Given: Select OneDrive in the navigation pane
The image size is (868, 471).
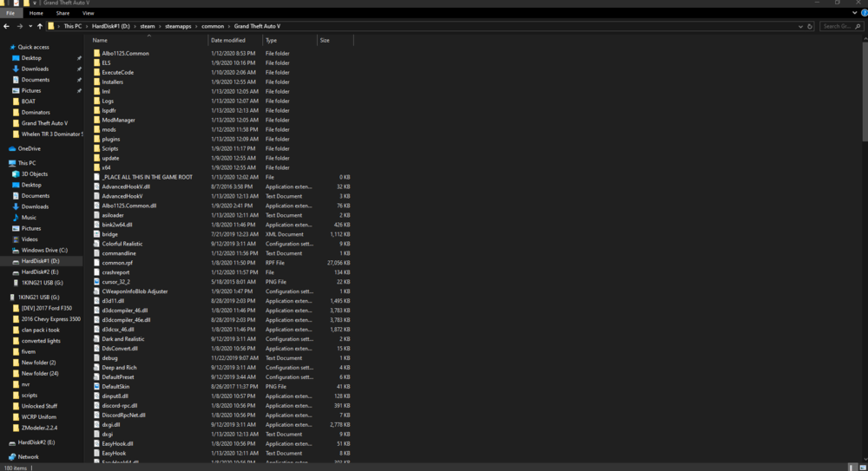Looking at the screenshot, I should pos(29,149).
